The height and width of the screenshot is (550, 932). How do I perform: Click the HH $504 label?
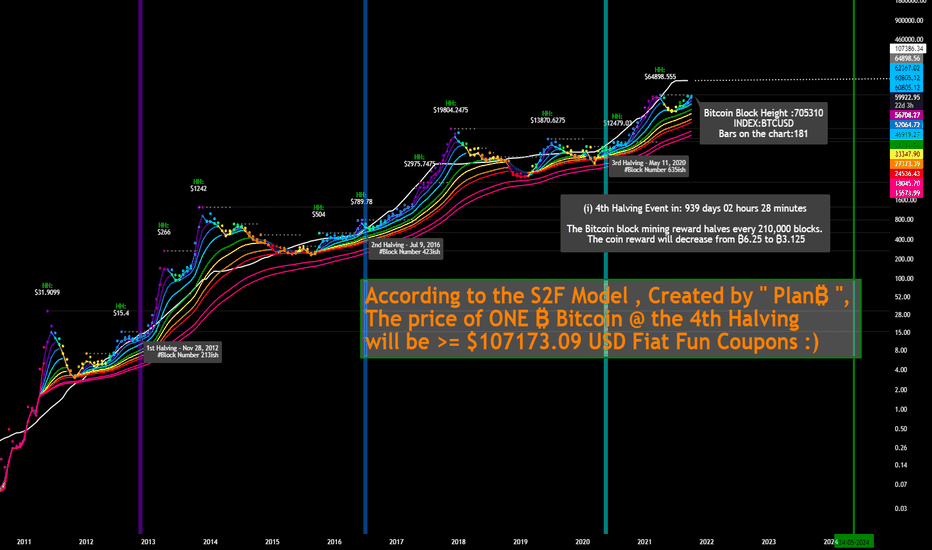(319, 211)
